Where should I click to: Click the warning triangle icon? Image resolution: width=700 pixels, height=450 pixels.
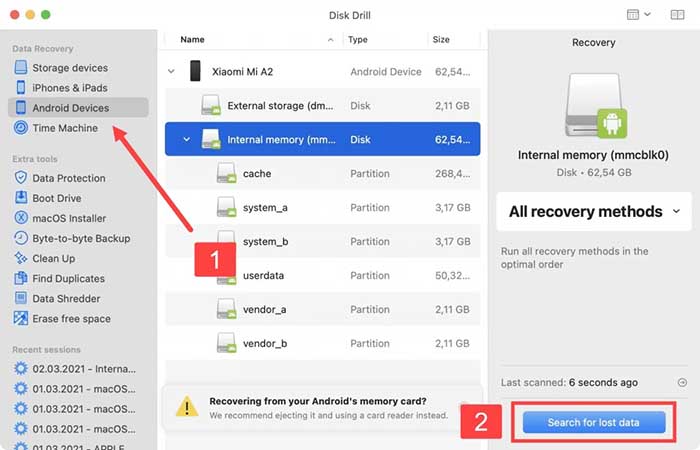pyautogui.click(x=187, y=406)
